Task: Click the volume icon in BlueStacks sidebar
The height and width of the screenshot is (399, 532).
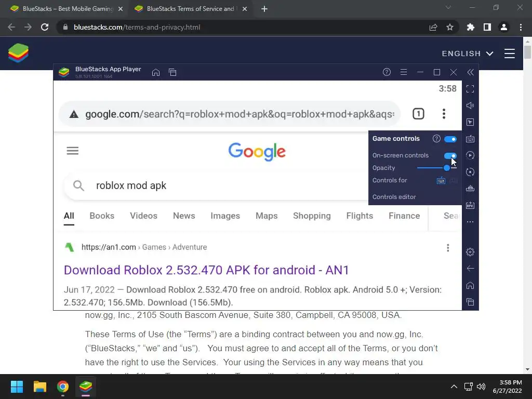Action: 470,105
